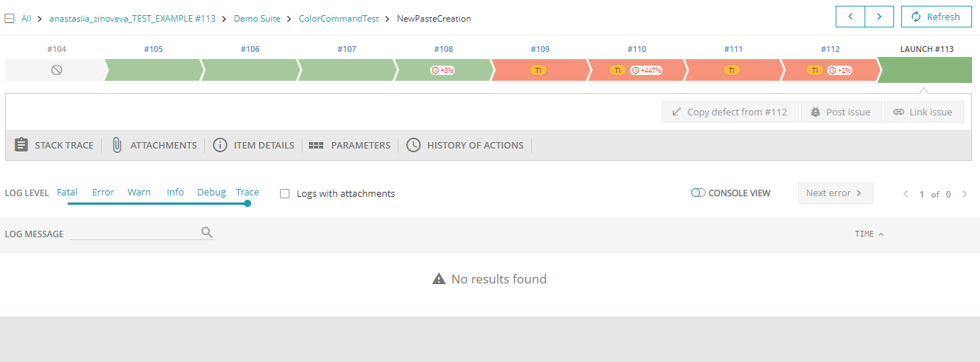Screen dimensions: 980x362
Task: Open launch #112 history label
Action: [830, 49]
